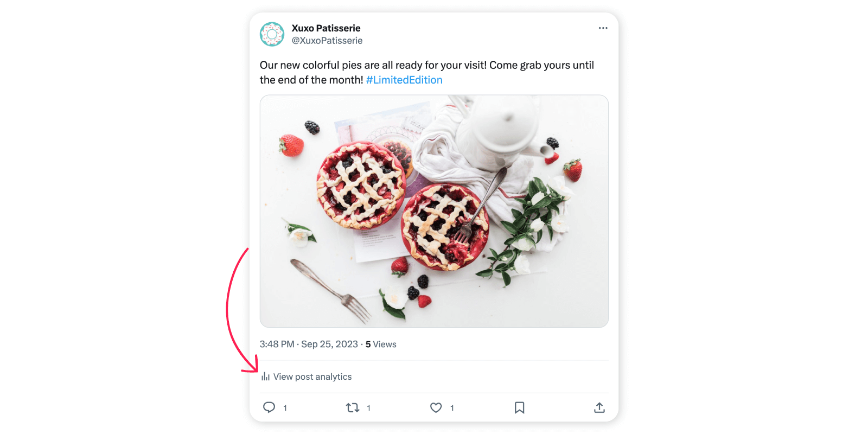The width and height of the screenshot is (868, 434).
Task: Click the heart icon under the post
Action: [x=436, y=407]
